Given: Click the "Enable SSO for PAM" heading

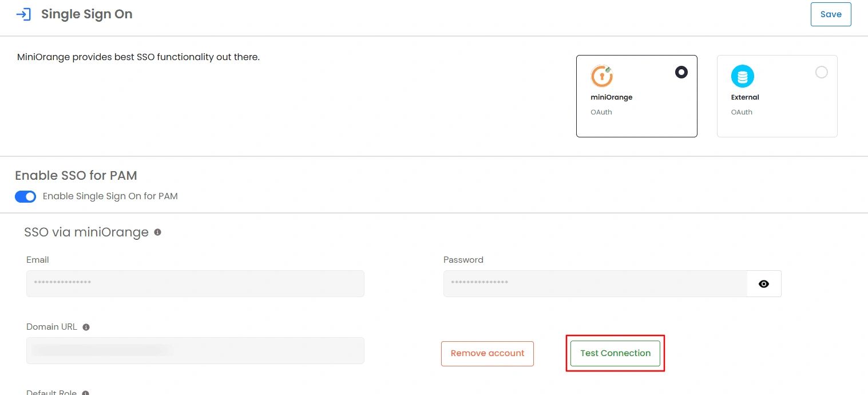Looking at the screenshot, I should pyautogui.click(x=76, y=175).
